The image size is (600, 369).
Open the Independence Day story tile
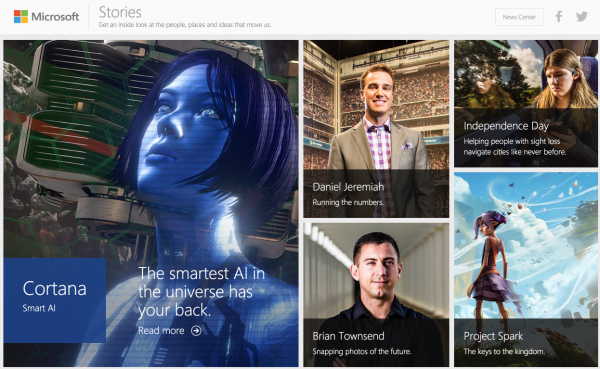pyautogui.click(x=526, y=103)
